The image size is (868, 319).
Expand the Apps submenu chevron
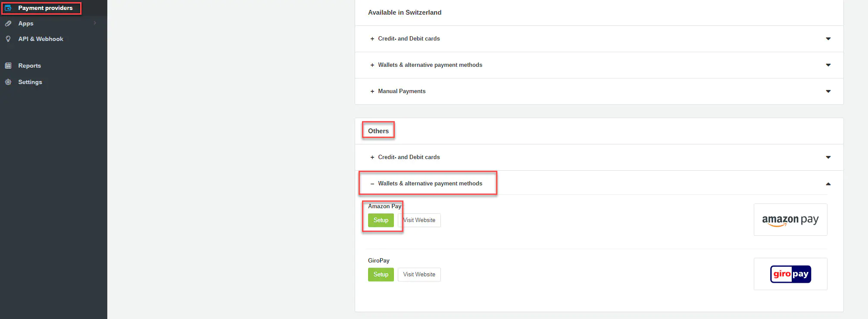pyautogui.click(x=95, y=23)
